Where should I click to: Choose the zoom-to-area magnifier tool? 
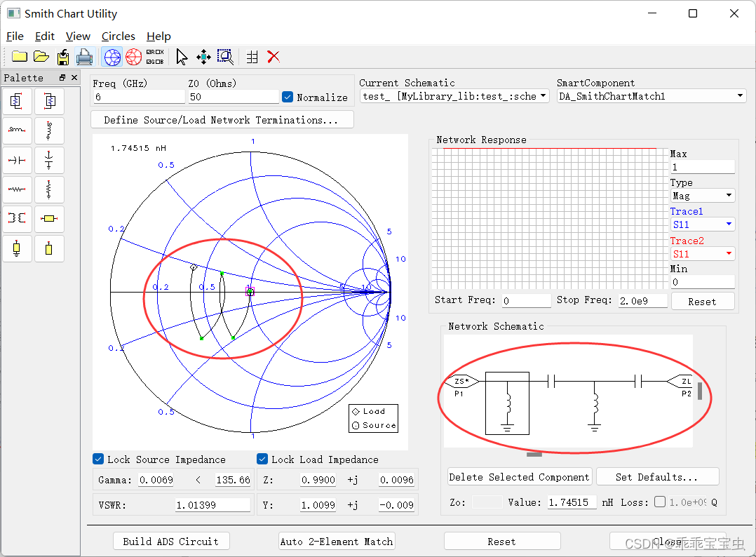[225, 57]
